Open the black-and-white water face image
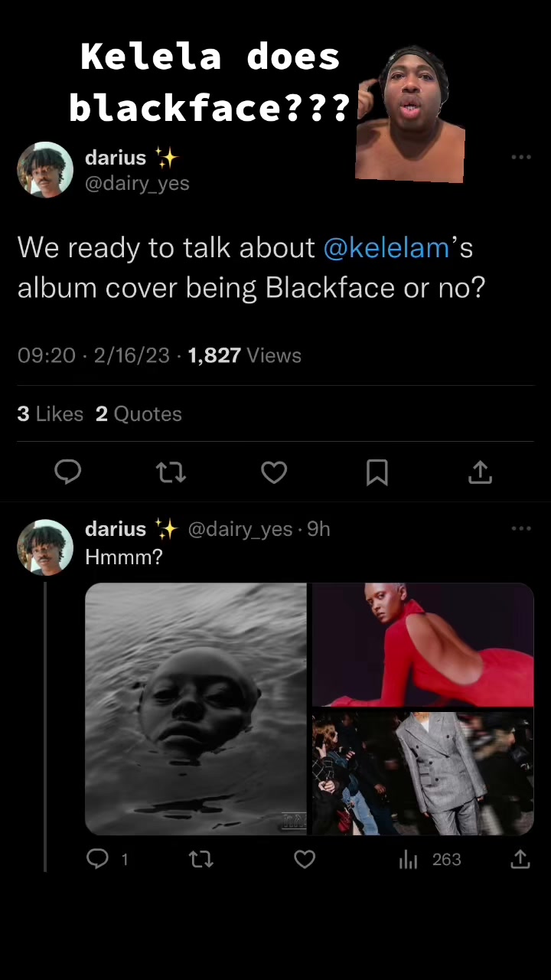This screenshot has height=980, width=551. pos(196,709)
